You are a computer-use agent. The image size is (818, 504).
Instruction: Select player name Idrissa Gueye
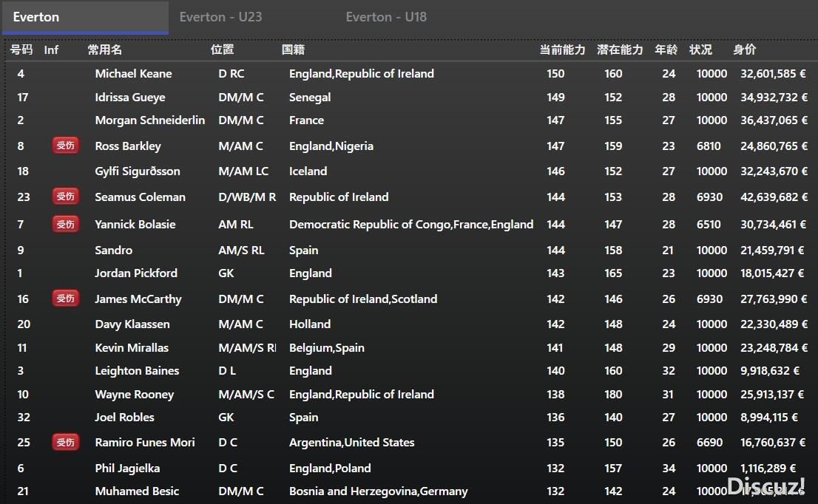(130, 98)
